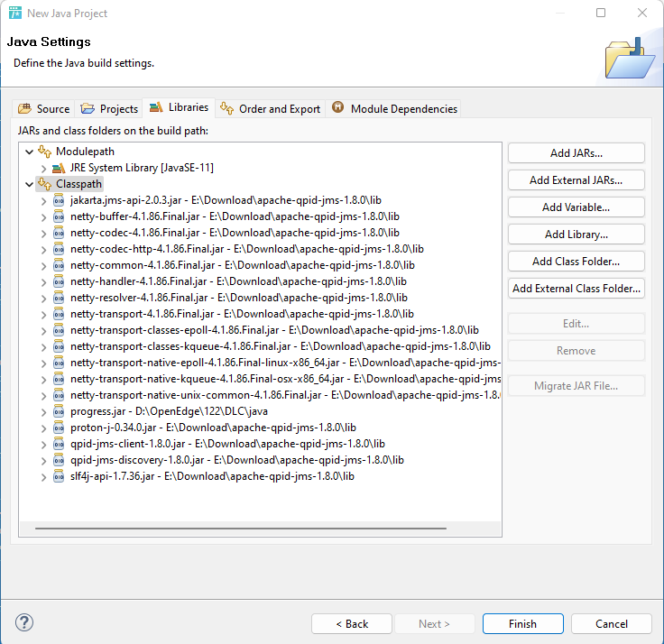The image size is (664, 644).
Task: Open the Order and Export tab
Action: (x=270, y=109)
